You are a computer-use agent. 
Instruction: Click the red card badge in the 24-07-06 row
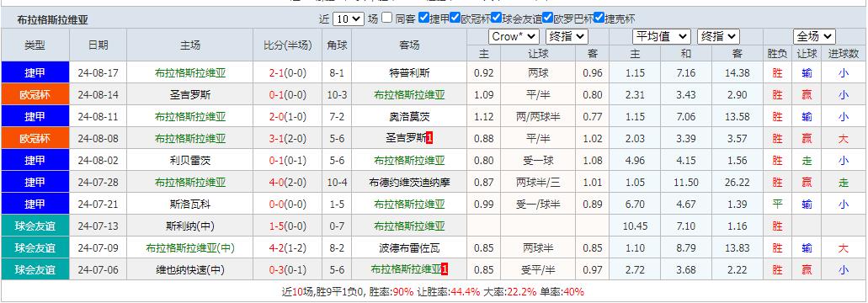tap(445, 269)
